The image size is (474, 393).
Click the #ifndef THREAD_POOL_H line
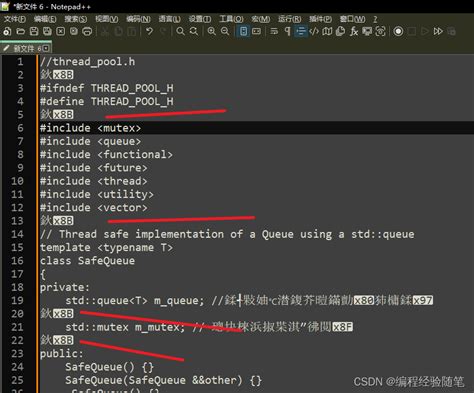pos(107,88)
